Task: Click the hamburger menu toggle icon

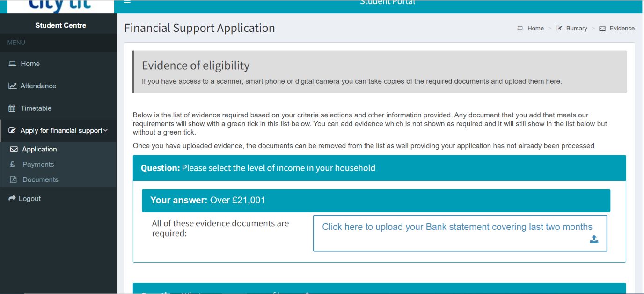Action: (x=127, y=2)
